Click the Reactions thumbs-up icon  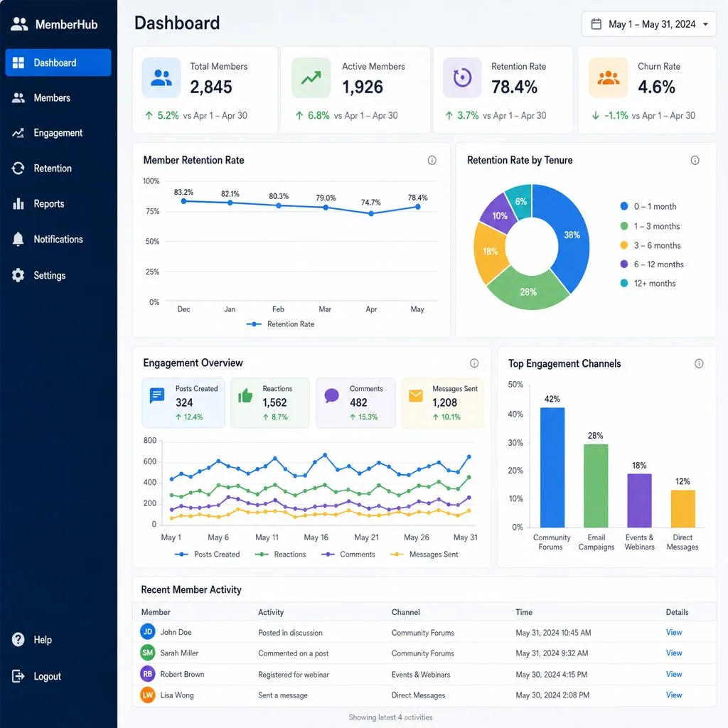[245, 395]
